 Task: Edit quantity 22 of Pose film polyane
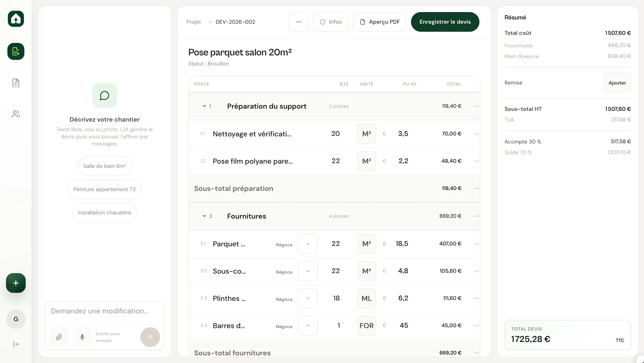[335, 161]
